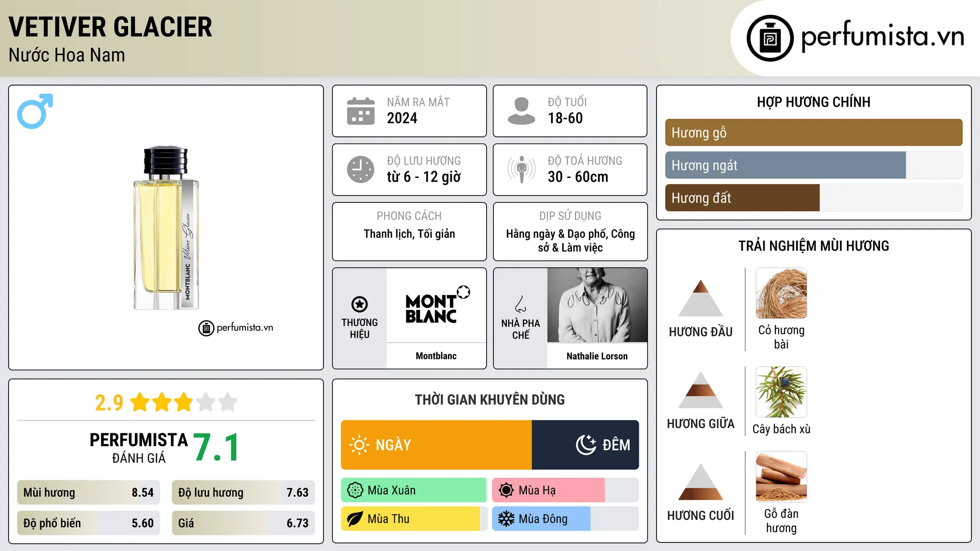The width and height of the screenshot is (980, 551).
Task: Click the Nước Hoa Nam subtitle
Action: [x=67, y=55]
